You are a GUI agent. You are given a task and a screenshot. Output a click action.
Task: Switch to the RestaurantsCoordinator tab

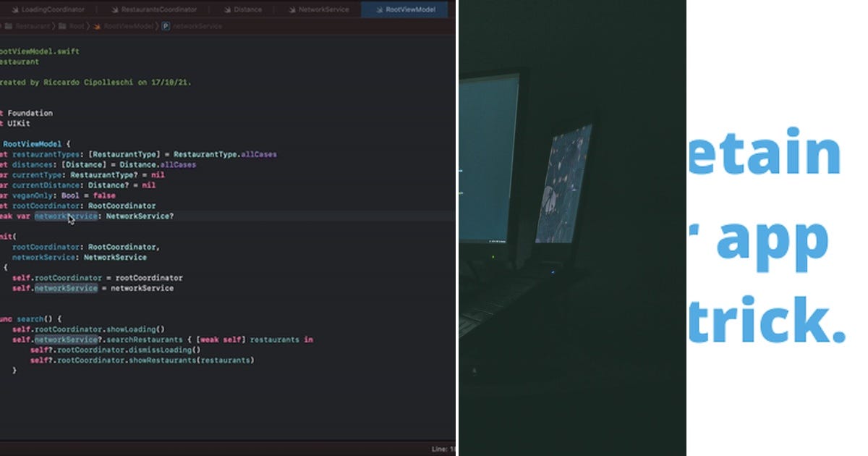point(161,9)
